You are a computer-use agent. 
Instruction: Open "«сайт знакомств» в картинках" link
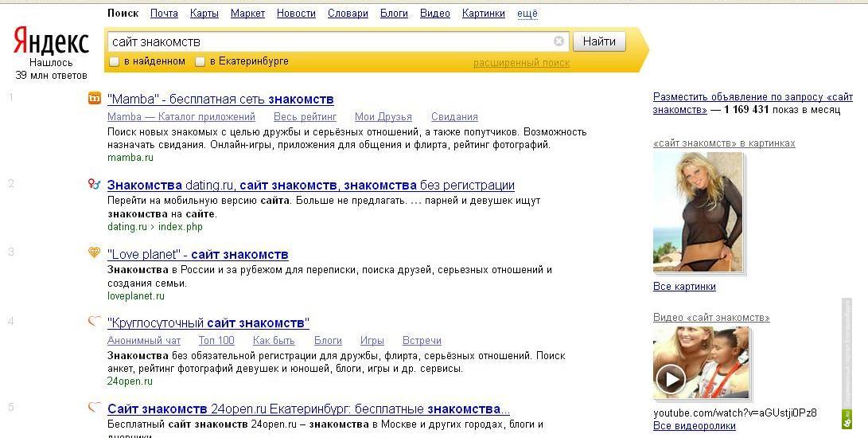tap(724, 143)
